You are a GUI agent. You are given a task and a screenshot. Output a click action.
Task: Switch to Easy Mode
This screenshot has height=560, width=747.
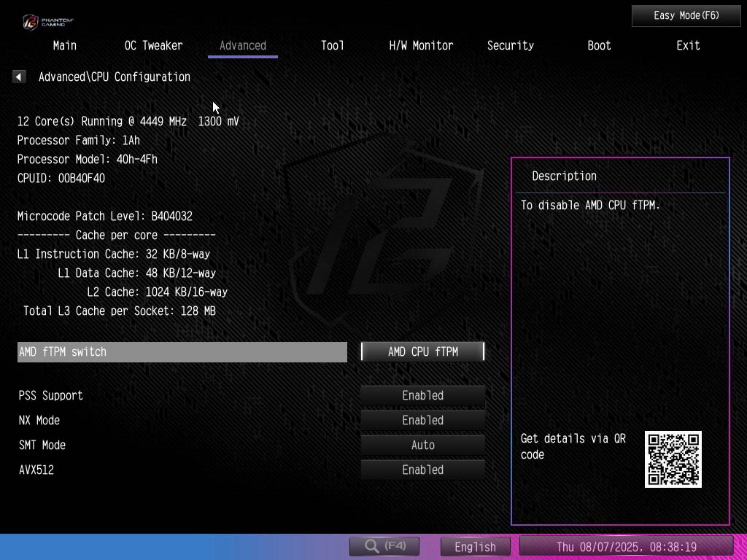(686, 15)
